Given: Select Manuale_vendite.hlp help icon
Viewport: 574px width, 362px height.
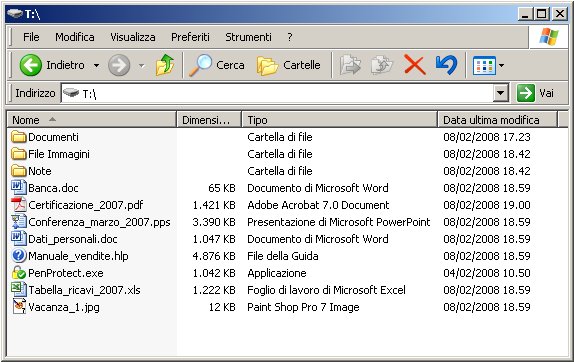Looking at the screenshot, I should pyautogui.click(x=19, y=255).
